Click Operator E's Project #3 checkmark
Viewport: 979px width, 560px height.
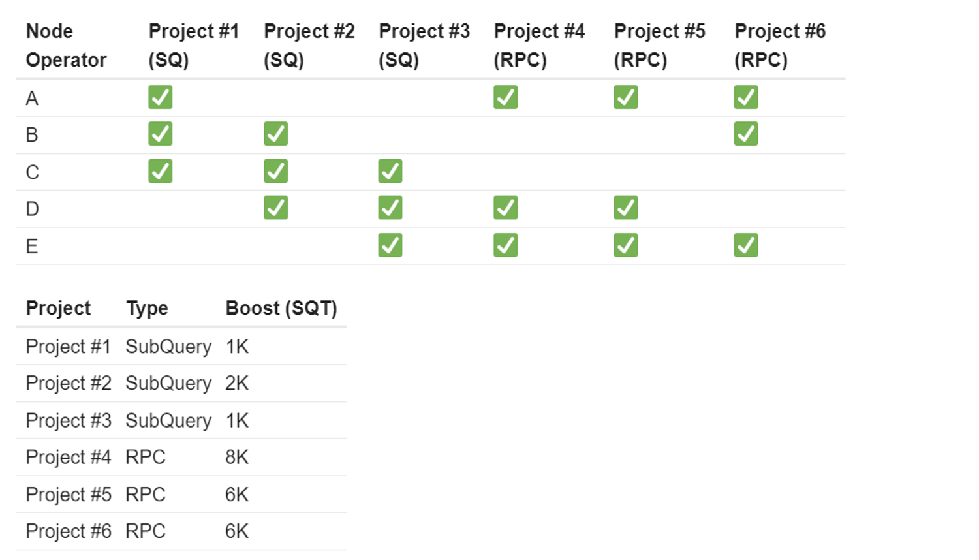point(390,245)
